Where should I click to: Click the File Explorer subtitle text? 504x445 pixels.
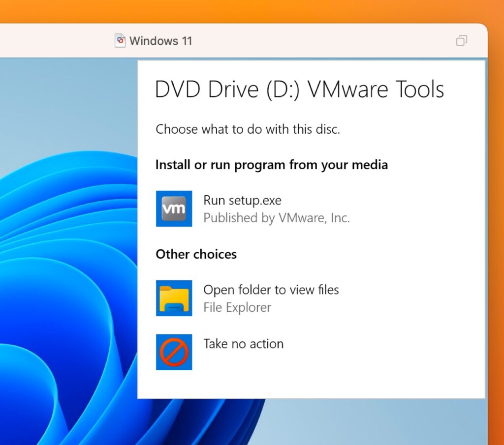pyautogui.click(x=237, y=307)
